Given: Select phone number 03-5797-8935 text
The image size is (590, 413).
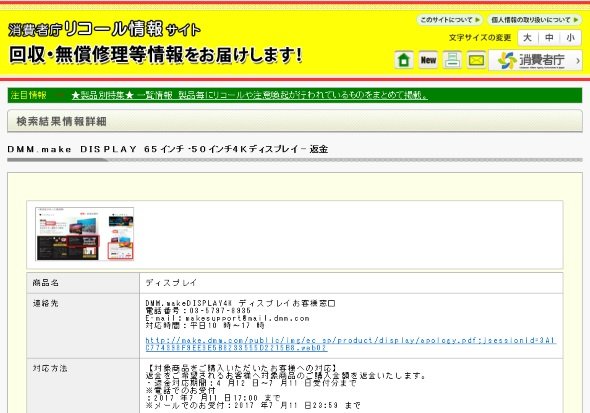Looking at the screenshot, I should point(220,311).
